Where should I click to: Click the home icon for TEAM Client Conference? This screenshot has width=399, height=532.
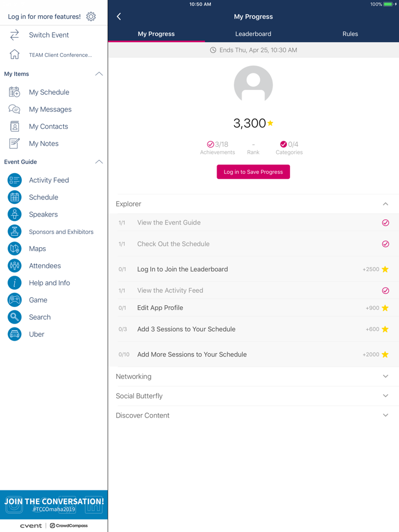pyautogui.click(x=14, y=54)
